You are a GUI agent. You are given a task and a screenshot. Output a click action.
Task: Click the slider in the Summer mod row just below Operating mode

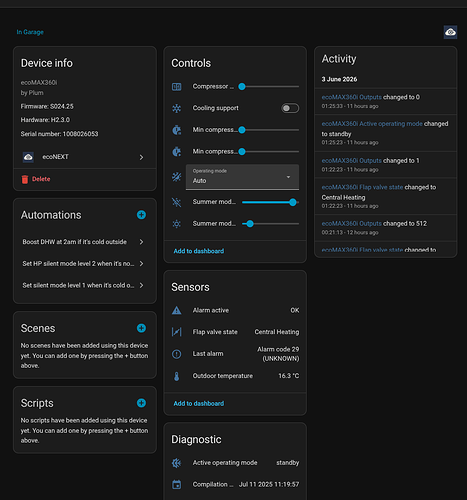[270, 202]
